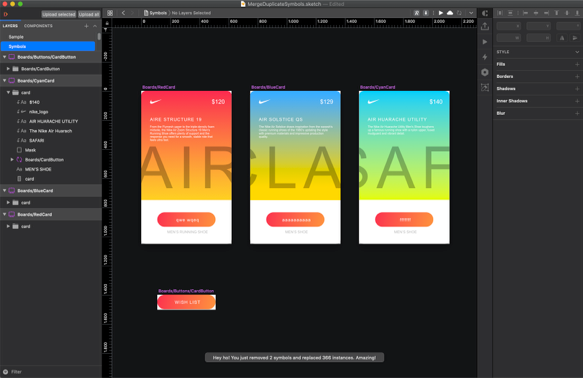The image size is (583, 378).
Task: Click the Upload all button
Action: [89, 14]
